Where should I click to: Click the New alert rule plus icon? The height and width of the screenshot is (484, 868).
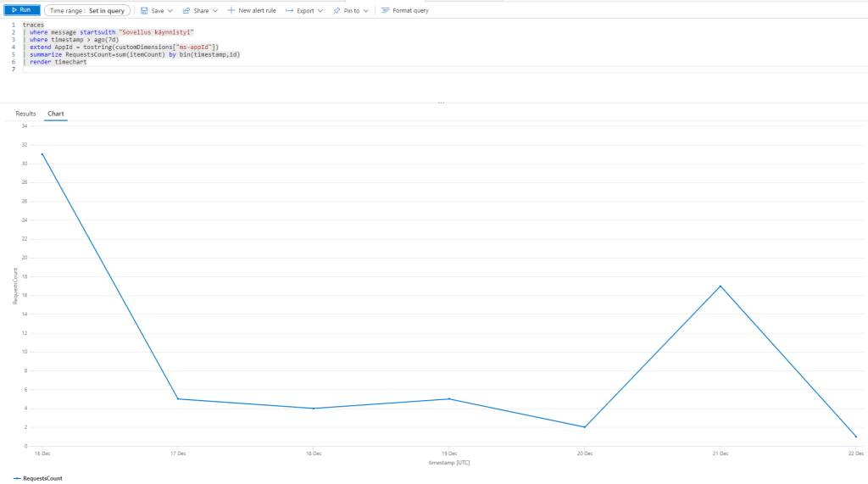[x=231, y=10]
